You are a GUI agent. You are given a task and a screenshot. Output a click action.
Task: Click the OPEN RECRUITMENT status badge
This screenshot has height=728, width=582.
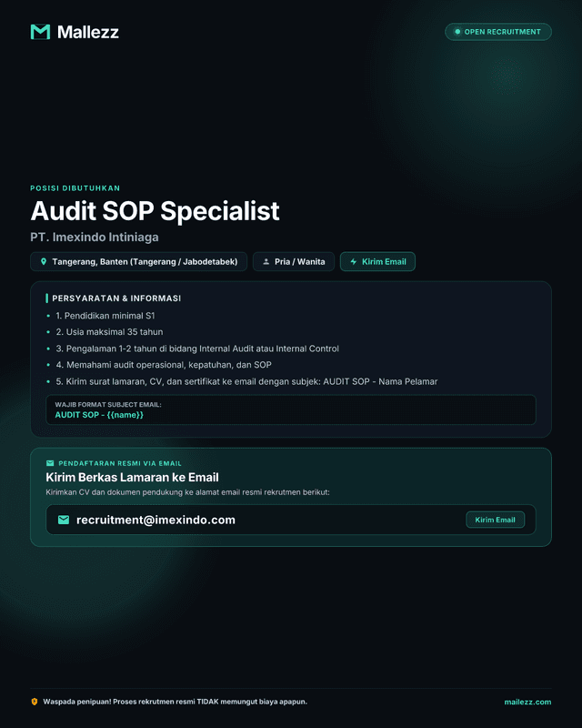coord(498,32)
